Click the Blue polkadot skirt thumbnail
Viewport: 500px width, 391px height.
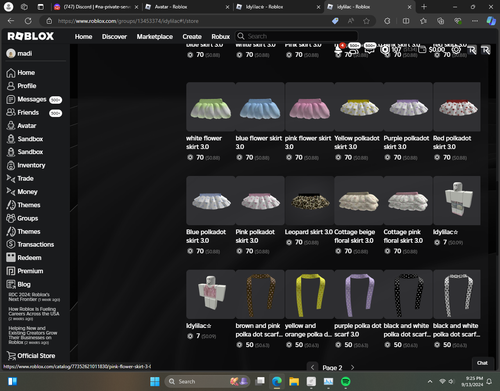pos(211,200)
